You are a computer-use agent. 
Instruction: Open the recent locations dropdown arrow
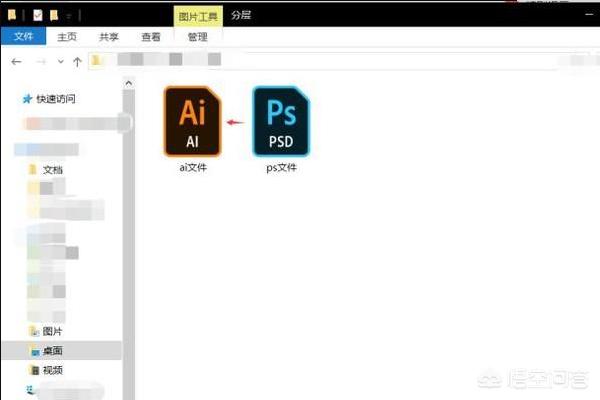point(60,62)
